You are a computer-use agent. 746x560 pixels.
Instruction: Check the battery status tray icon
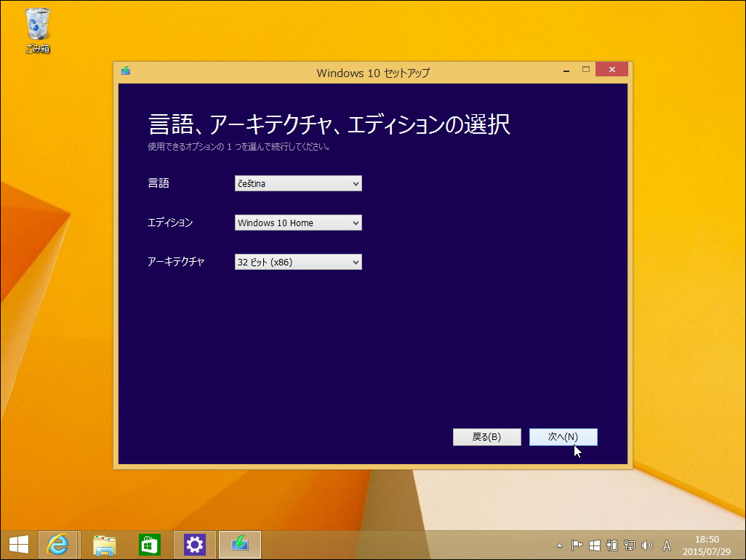613,545
